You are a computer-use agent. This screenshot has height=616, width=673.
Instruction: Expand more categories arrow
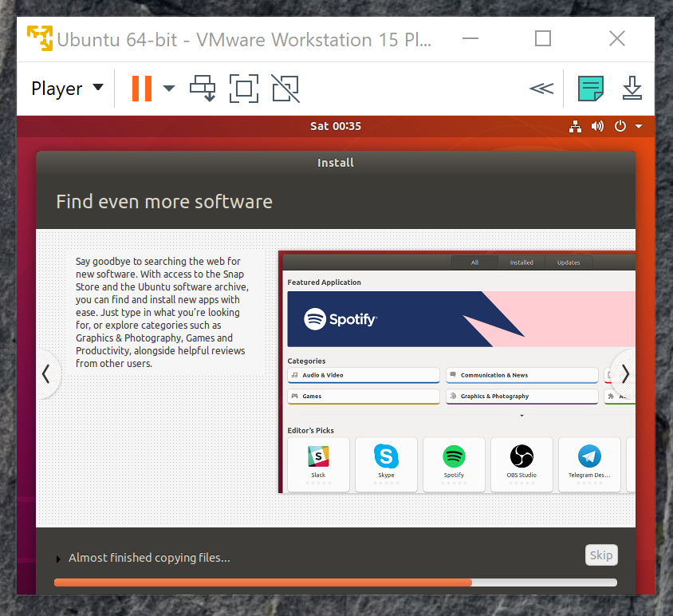click(x=521, y=416)
